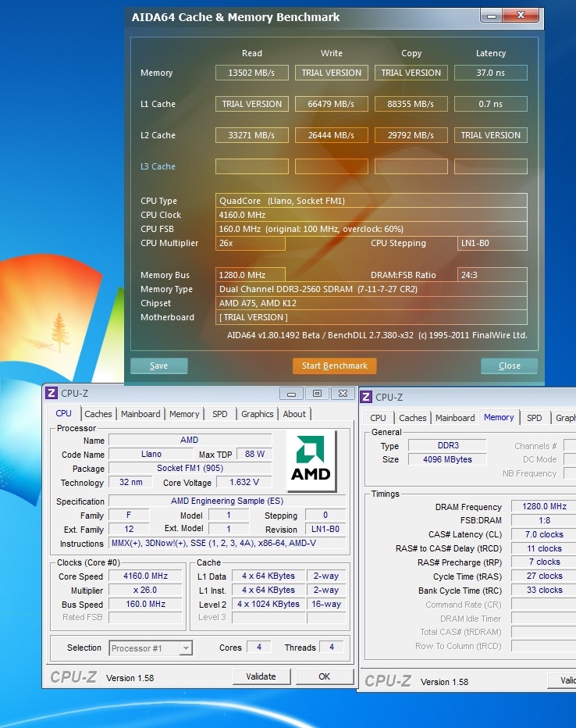The width and height of the screenshot is (576, 728).
Task: Click CPU Multiplier value 26x
Action: [x=251, y=243]
